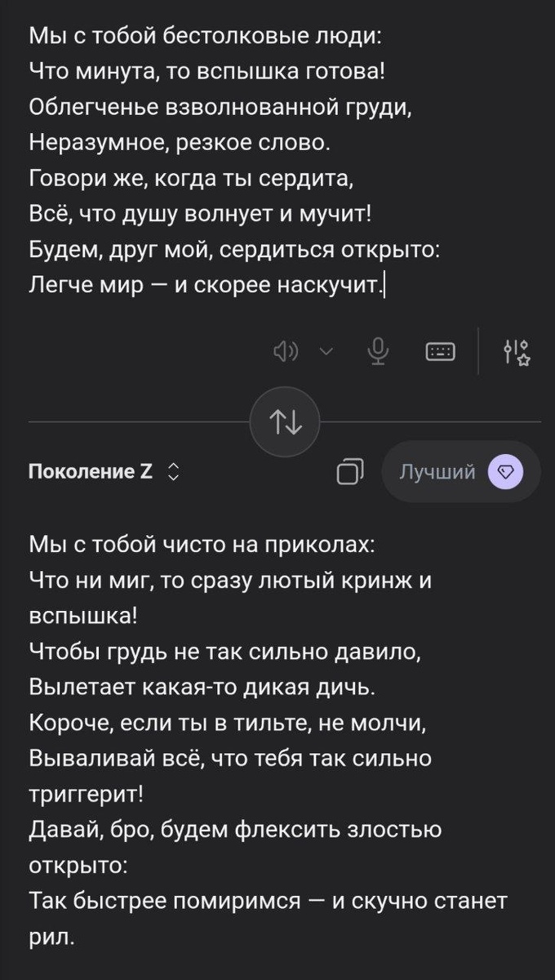Screen dimensions: 555x980
Task: Open the voice options chevron beside the speaker
Action: click(326, 351)
